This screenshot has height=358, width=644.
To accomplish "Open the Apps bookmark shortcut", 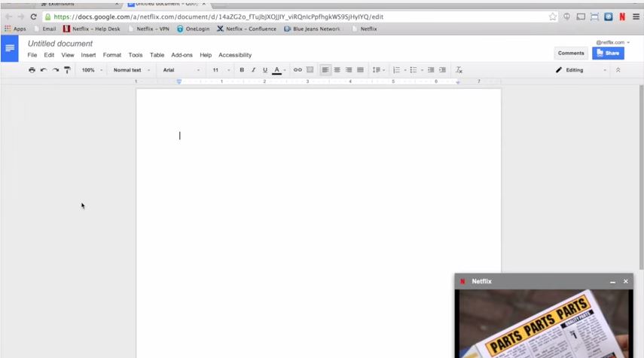I will (x=15, y=29).
